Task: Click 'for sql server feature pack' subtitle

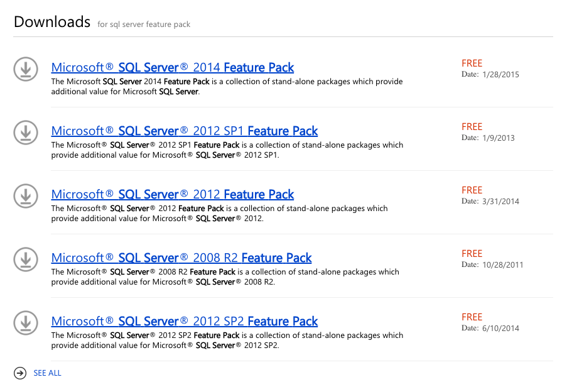Action: (144, 24)
